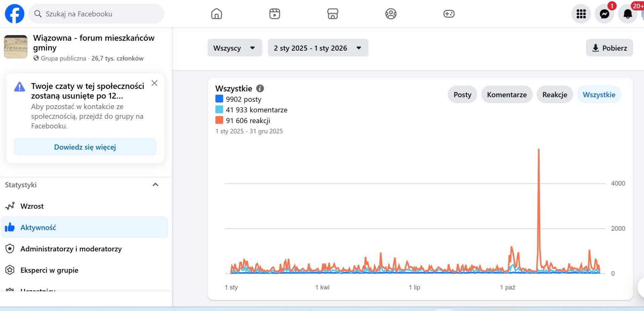Open the Home feed icon
Image resolution: width=644 pixels, height=311 pixels.
click(217, 14)
